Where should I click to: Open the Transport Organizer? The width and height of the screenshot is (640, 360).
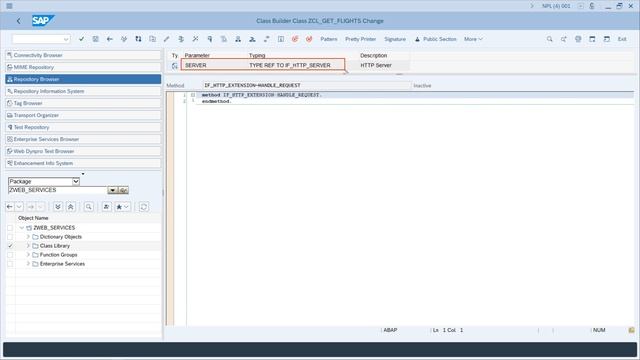(x=83, y=115)
